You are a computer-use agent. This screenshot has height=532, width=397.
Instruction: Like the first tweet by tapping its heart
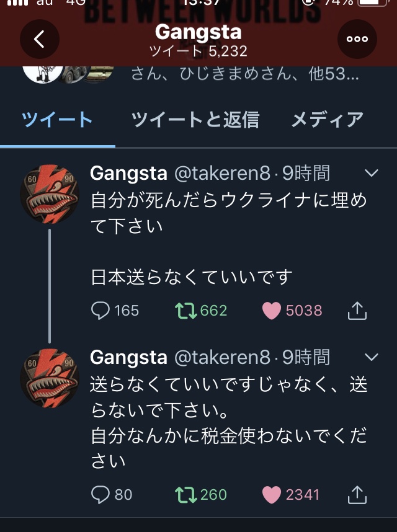point(274,311)
